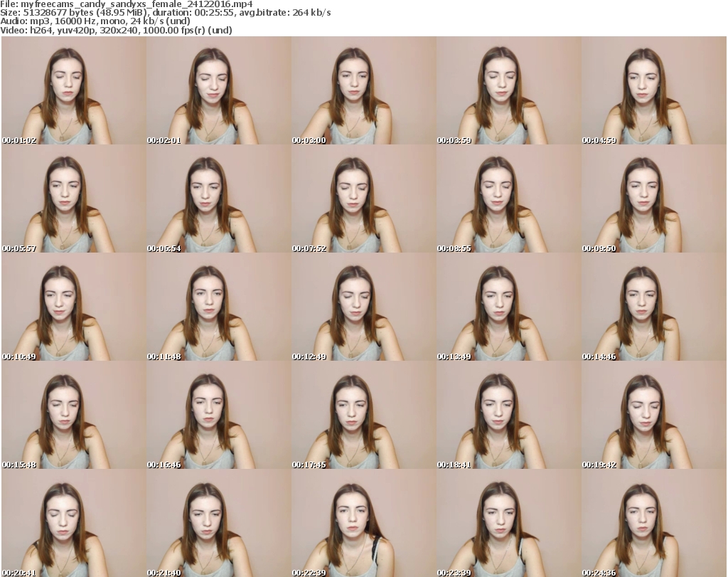
Task: Select the frame at 00:13:49
Action: tap(508, 307)
